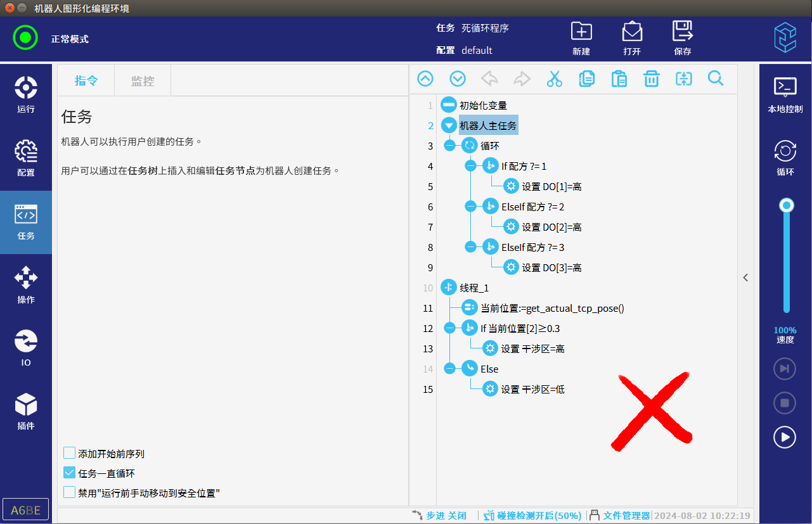Open the 本地控制 local control panel
812x524 pixels.
tap(785, 95)
